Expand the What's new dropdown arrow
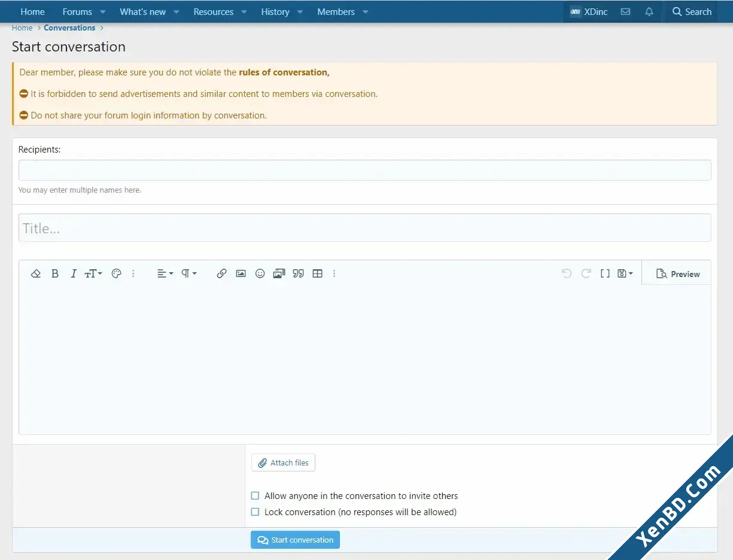The width and height of the screenshot is (733, 560). point(177,12)
